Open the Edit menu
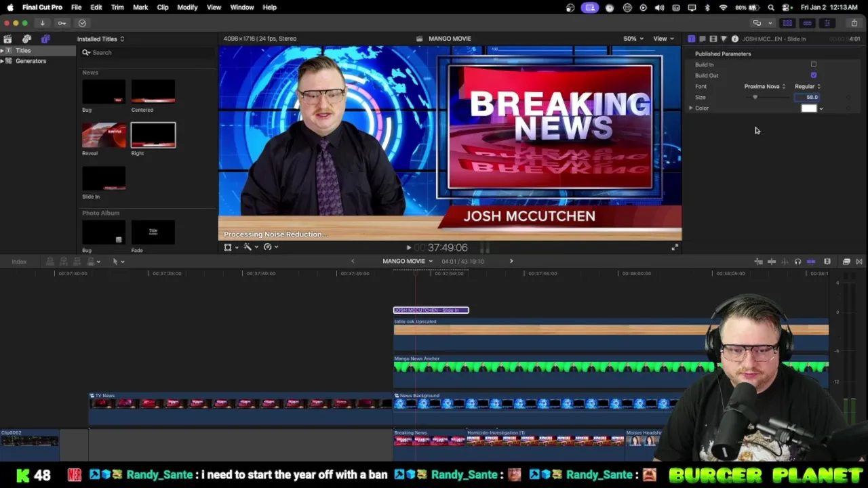 [x=96, y=7]
